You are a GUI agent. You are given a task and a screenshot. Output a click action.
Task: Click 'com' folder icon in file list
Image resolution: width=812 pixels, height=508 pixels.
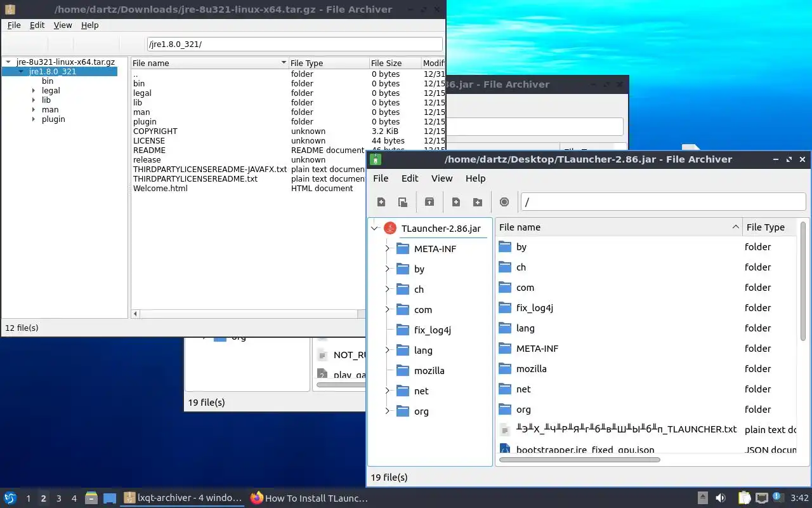[505, 288]
